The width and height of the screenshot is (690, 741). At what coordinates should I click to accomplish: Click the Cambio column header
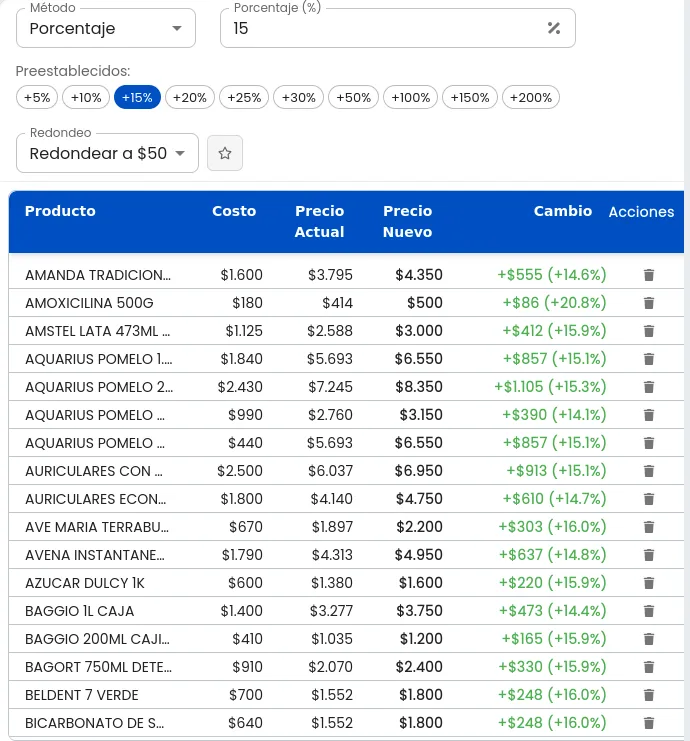tap(563, 211)
